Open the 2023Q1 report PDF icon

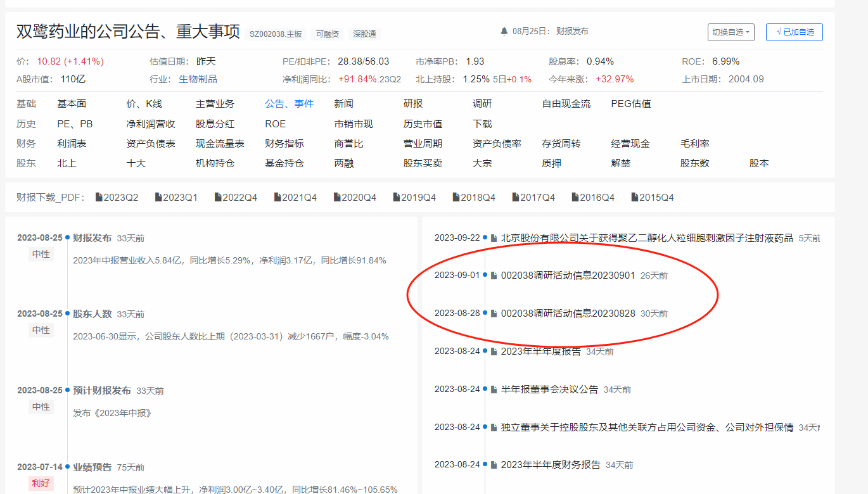point(158,198)
